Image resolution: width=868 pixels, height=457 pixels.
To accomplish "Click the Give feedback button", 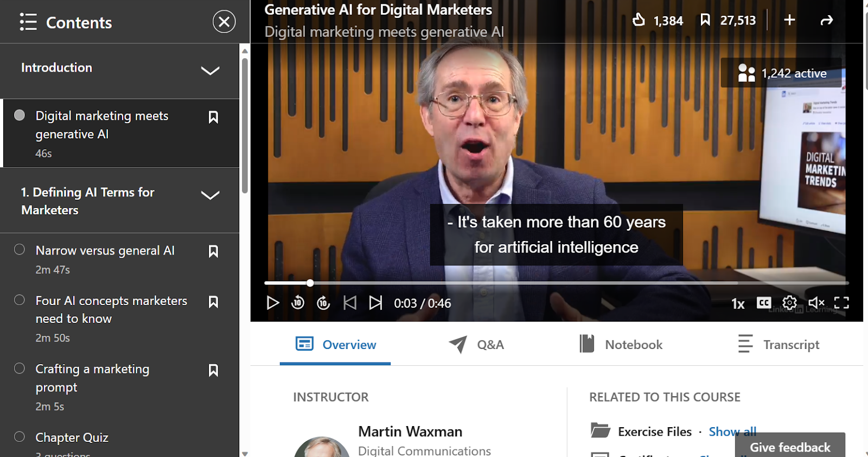I will [x=790, y=446].
